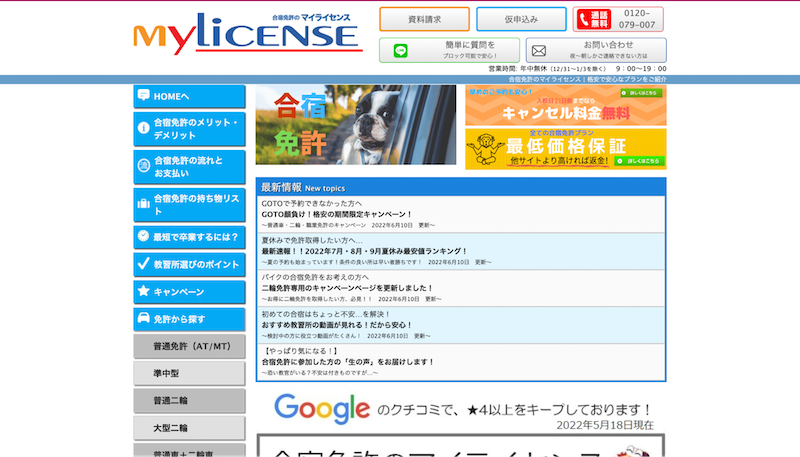Open 二輪免許専用のキャンペーンページ topic
This screenshot has height=457, width=800.
tap(347, 288)
